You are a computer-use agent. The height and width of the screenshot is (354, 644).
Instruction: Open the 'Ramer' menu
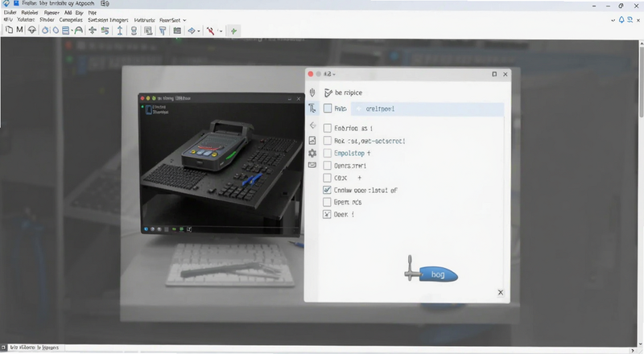(52, 13)
